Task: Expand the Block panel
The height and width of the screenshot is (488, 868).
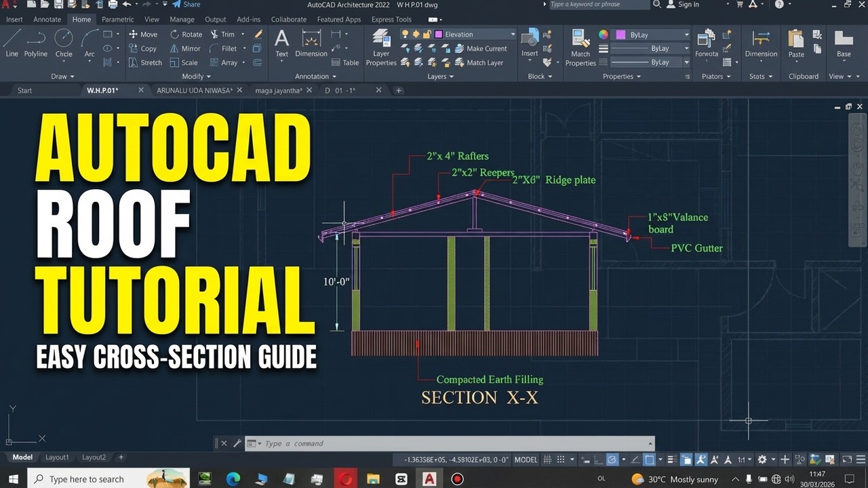Action: point(540,77)
